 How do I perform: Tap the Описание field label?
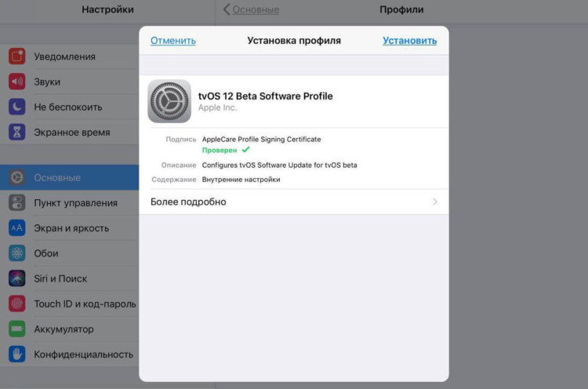click(179, 165)
